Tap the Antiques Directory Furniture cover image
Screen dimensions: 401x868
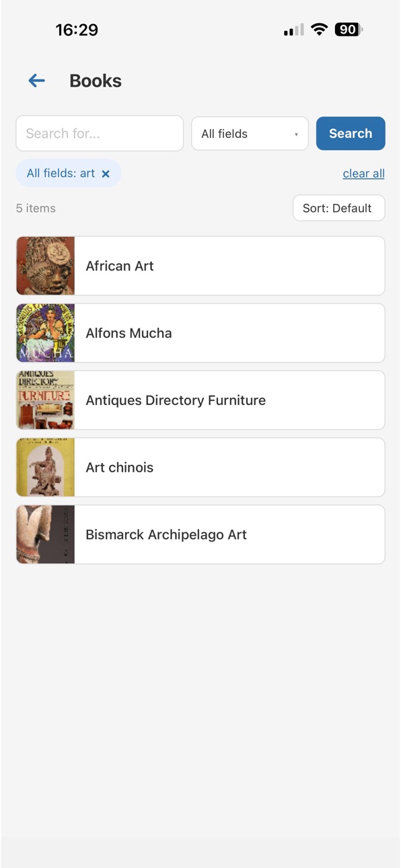(46, 400)
